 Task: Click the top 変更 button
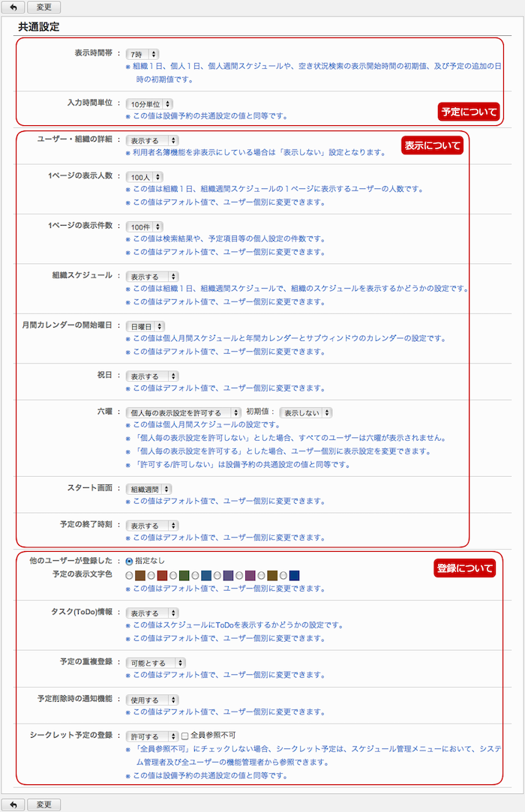point(43,7)
